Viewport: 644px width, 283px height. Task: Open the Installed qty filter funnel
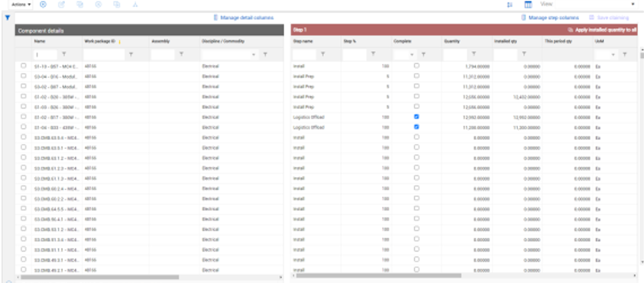click(524, 54)
